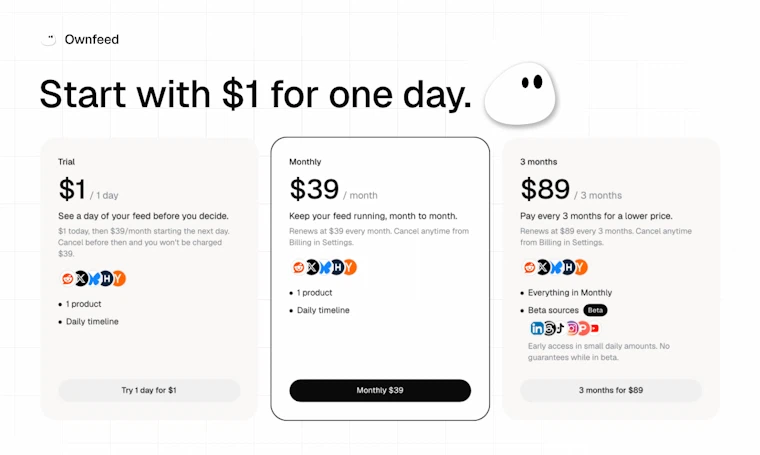Viewport: 760px width, 455px height.
Task: Click the black Monthly $39 button
Action: (x=380, y=390)
